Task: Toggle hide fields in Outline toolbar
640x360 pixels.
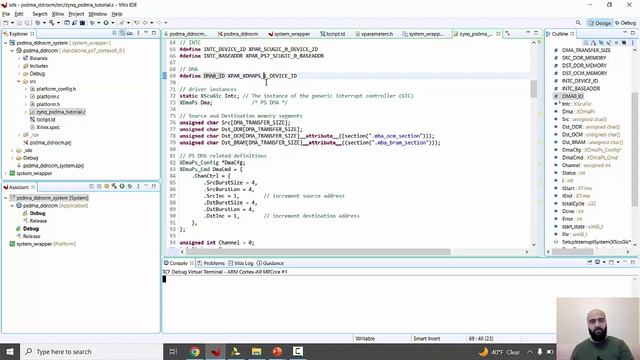Action: [601, 42]
